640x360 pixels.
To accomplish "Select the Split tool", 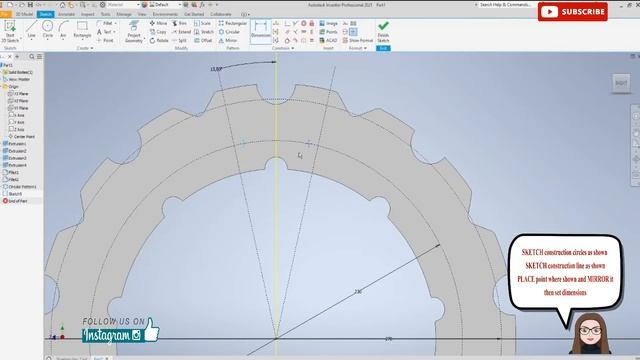I will point(179,40).
